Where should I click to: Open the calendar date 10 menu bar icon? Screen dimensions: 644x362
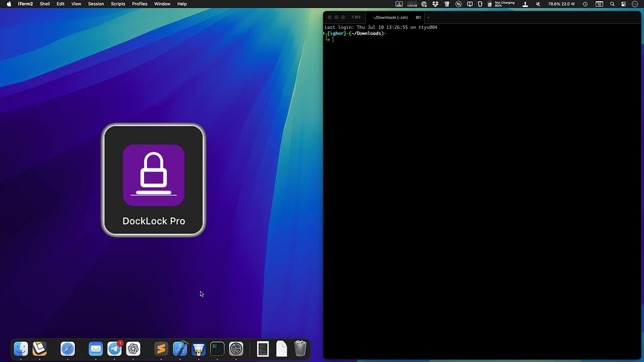click(599, 4)
